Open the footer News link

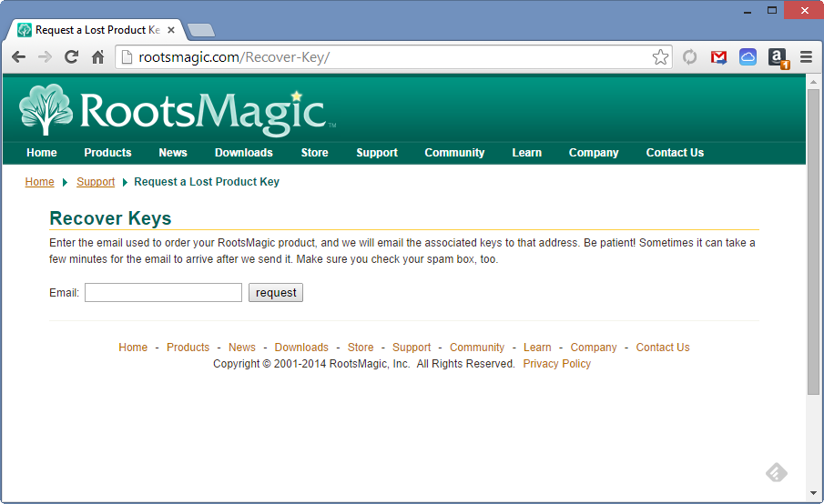click(241, 348)
